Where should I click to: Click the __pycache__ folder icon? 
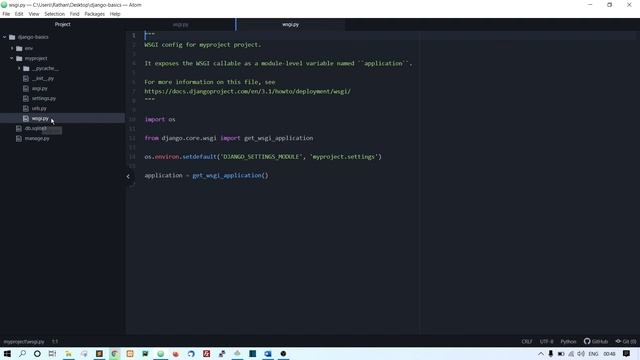point(27,68)
